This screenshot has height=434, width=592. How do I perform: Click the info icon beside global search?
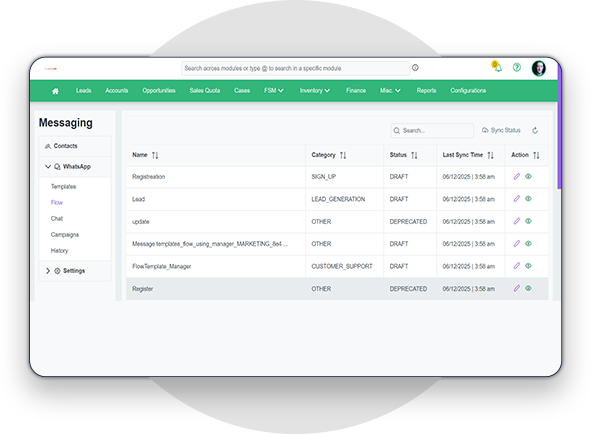pyautogui.click(x=415, y=68)
